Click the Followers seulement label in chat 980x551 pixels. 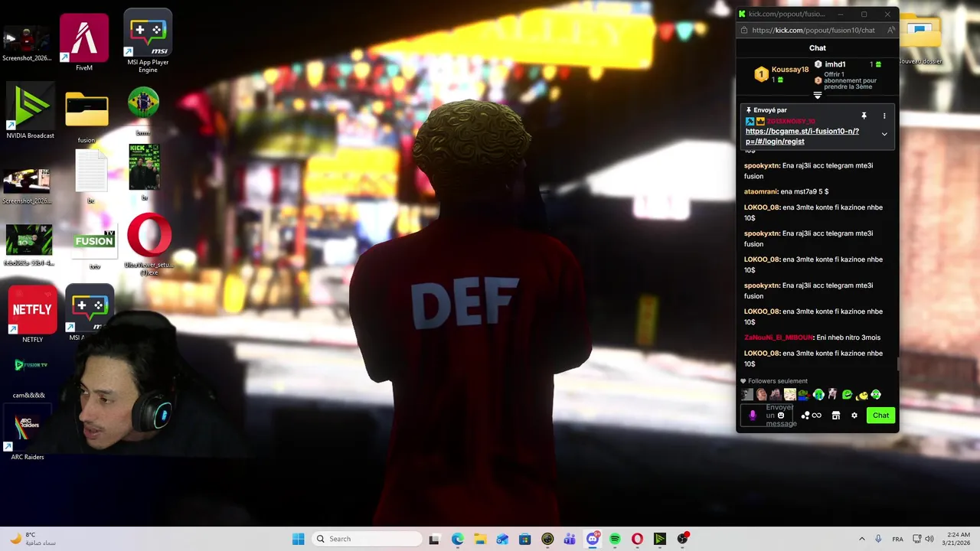(778, 381)
